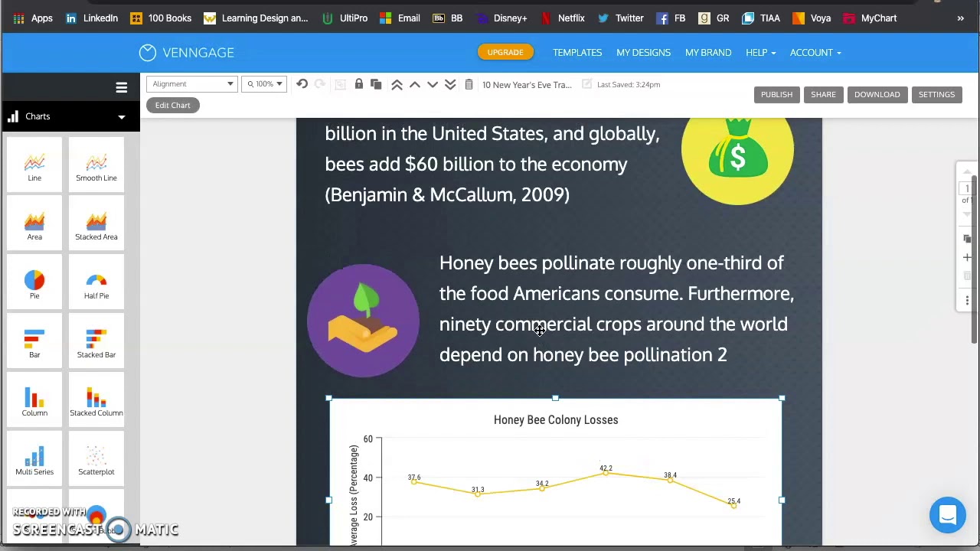Image resolution: width=980 pixels, height=551 pixels.
Task: Delete the selected object with trash icon
Action: coord(469,84)
